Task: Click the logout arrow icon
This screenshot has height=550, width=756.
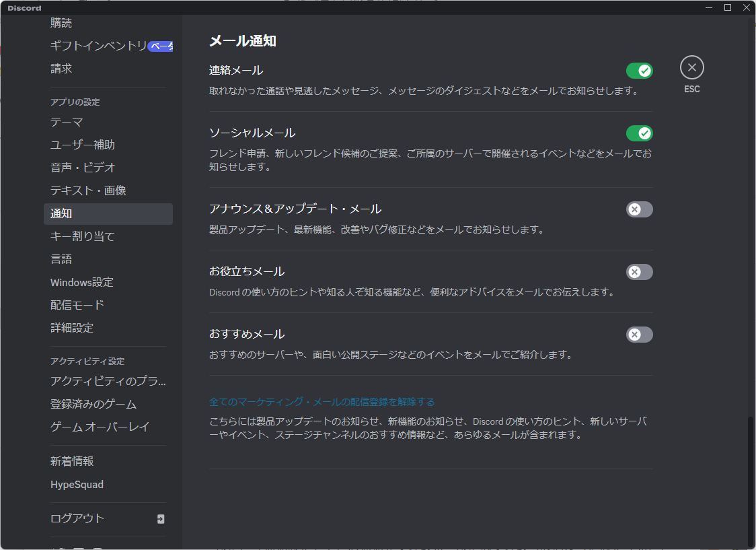Action: [161, 518]
